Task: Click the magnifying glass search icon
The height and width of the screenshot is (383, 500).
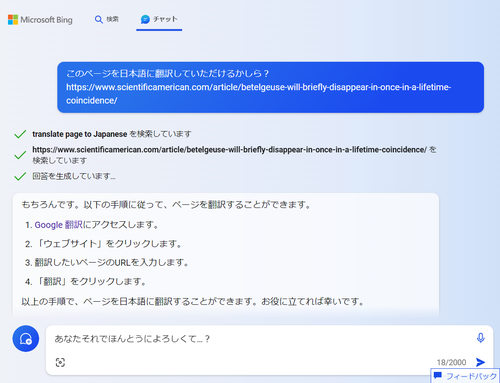Action: [99, 19]
